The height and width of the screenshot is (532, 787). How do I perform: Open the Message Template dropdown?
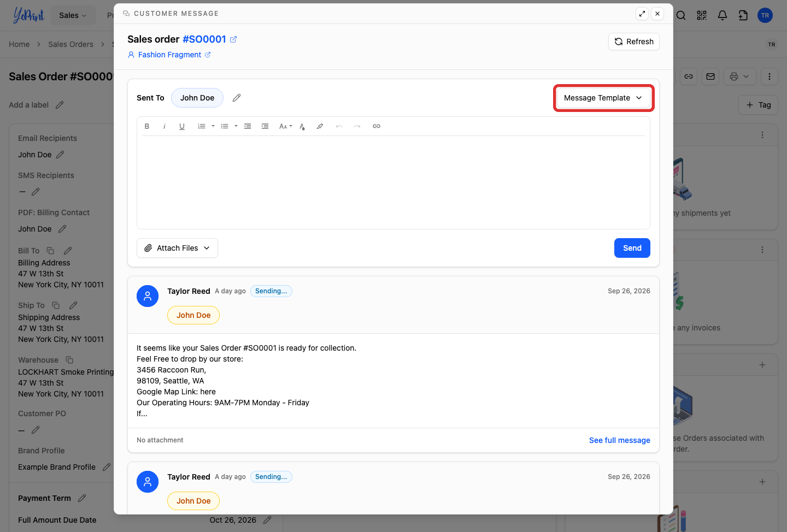tap(603, 98)
